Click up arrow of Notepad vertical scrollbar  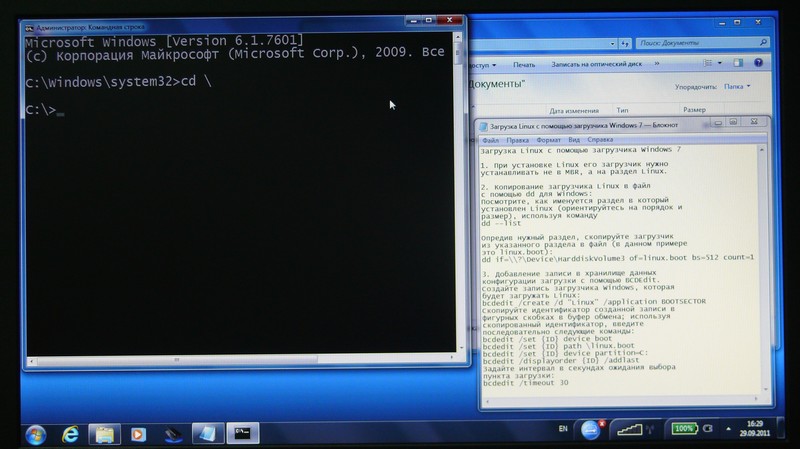(x=762, y=151)
